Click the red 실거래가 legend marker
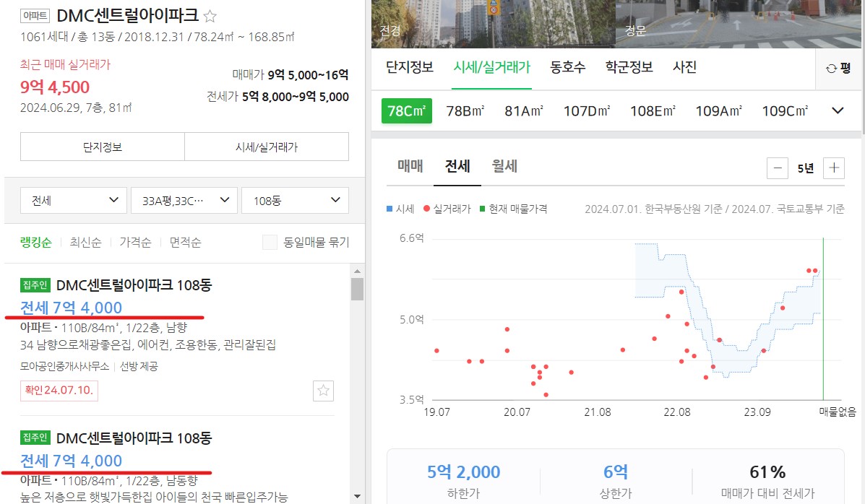The height and width of the screenshot is (504, 865). point(426,209)
